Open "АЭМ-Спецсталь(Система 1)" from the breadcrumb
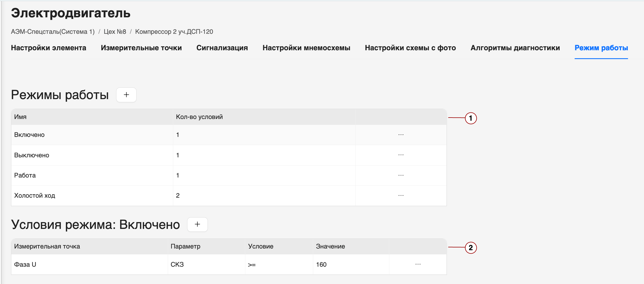 [x=53, y=32]
